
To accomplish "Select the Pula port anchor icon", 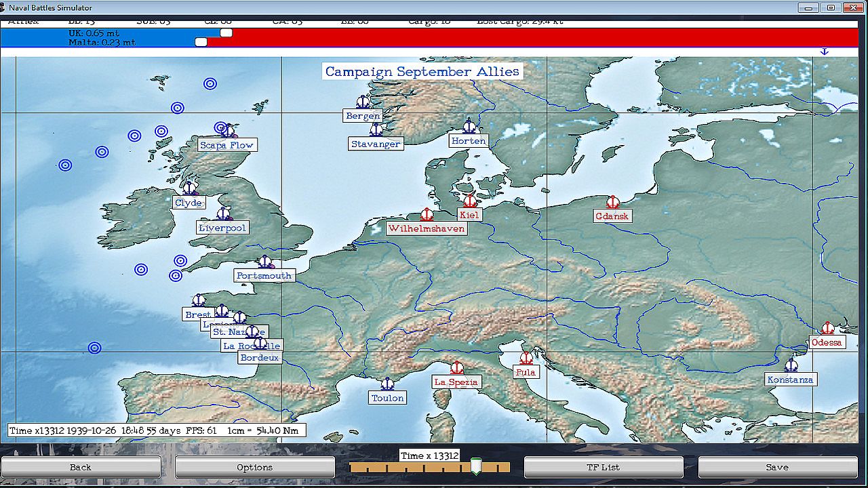I will [x=526, y=358].
